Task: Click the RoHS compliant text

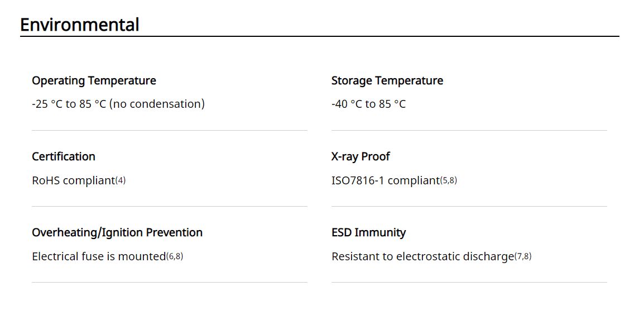Action: 74,180
